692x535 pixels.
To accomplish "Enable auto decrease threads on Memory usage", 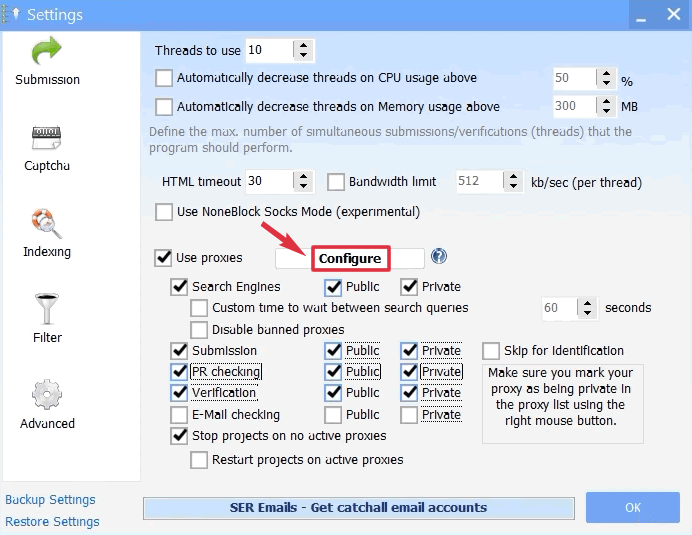I will click(164, 107).
